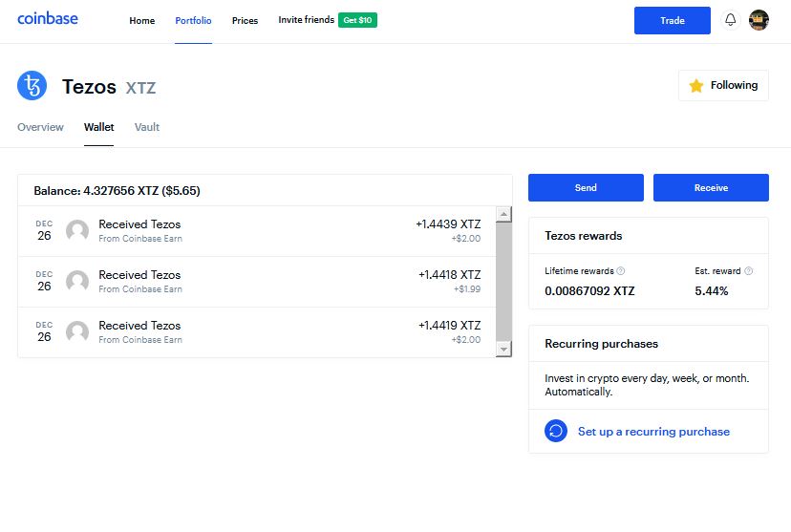791x532 pixels.
Task: Click the transaction list scroll up arrow
Action: tap(503, 214)
